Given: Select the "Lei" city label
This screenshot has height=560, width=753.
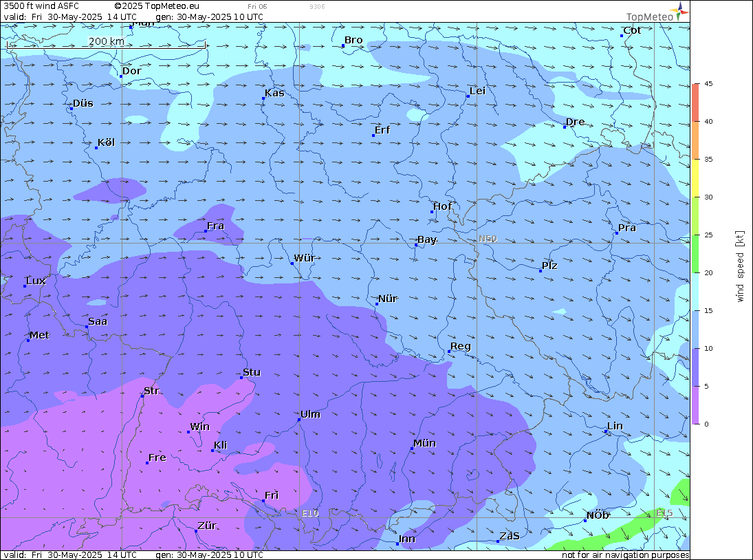Looking at the screenshot, I should [x=477, y=91].
